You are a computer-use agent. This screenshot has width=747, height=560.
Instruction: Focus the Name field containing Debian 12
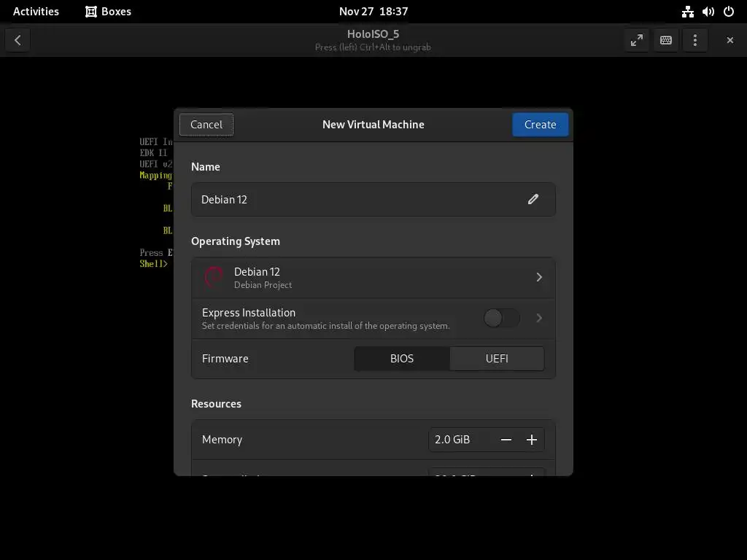(x=373, y=200)
